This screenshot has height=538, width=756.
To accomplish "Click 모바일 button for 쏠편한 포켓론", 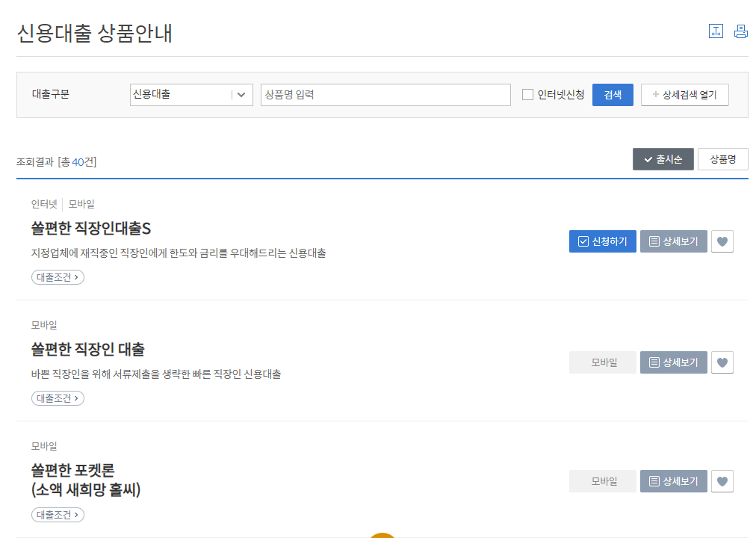I will coord(603,481).
